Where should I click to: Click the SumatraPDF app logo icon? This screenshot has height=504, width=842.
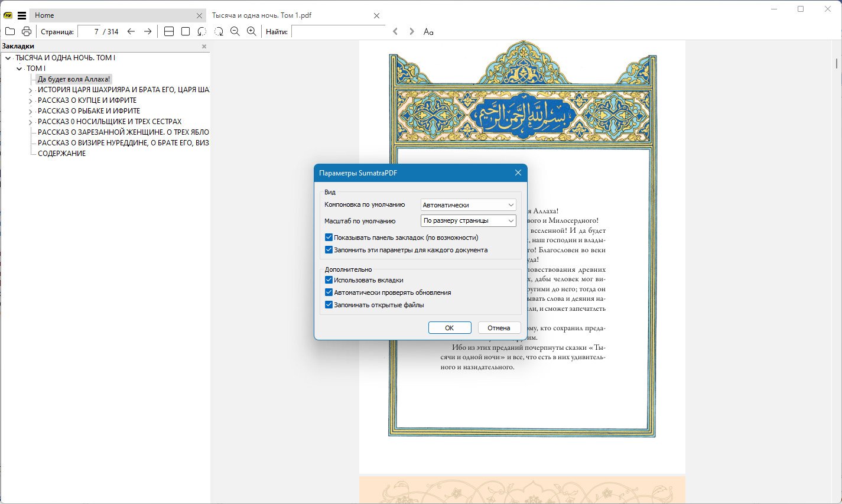(8, 15)
